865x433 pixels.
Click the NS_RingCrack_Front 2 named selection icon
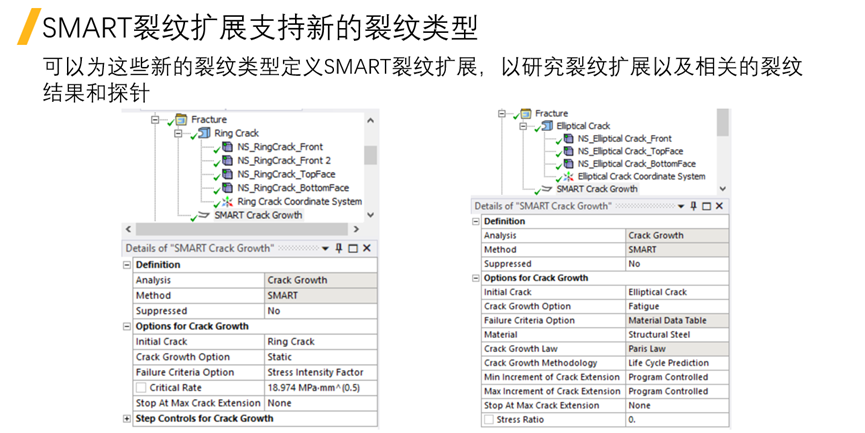click(x=227, y=161)
